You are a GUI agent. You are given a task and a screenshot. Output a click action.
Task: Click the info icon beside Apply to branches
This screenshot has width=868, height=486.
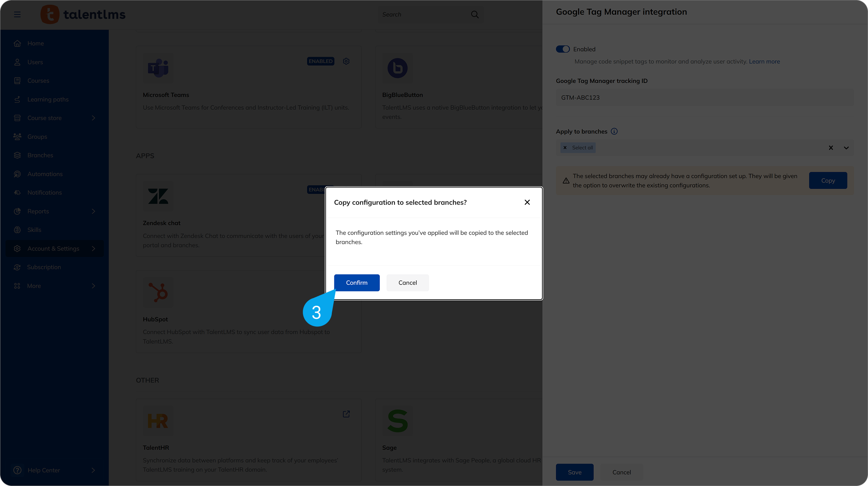(614, 131)
